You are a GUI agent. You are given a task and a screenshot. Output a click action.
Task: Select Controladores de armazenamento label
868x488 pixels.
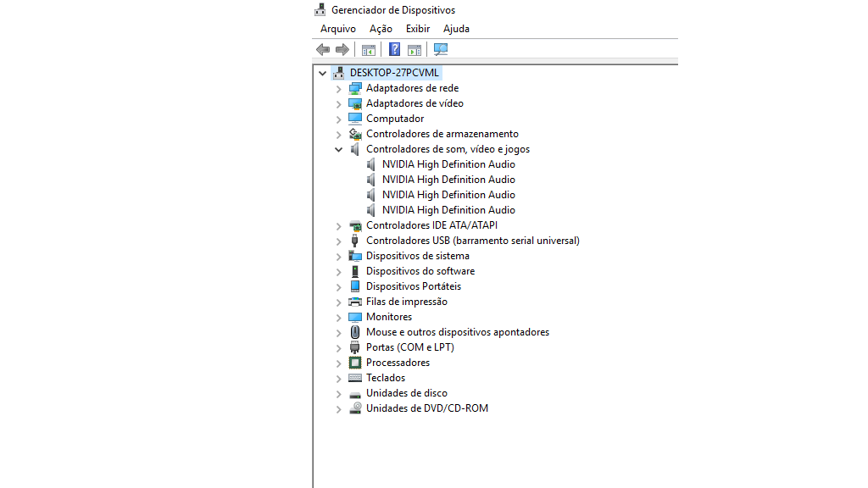(x=442, y=134)
